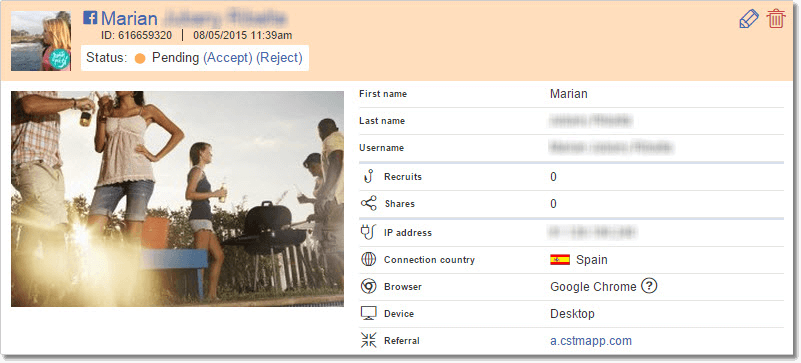The height and width of the screenshot is (363, 801).
Task: Click the Last name label
Action: [x=382, y=121]
